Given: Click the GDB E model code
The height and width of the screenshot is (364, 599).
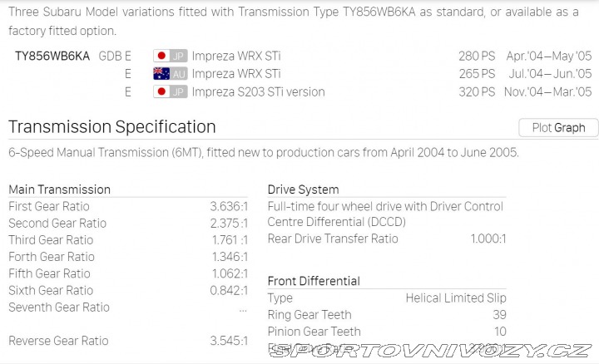Looking at the screenshot, I should click(x=115, y=56).
